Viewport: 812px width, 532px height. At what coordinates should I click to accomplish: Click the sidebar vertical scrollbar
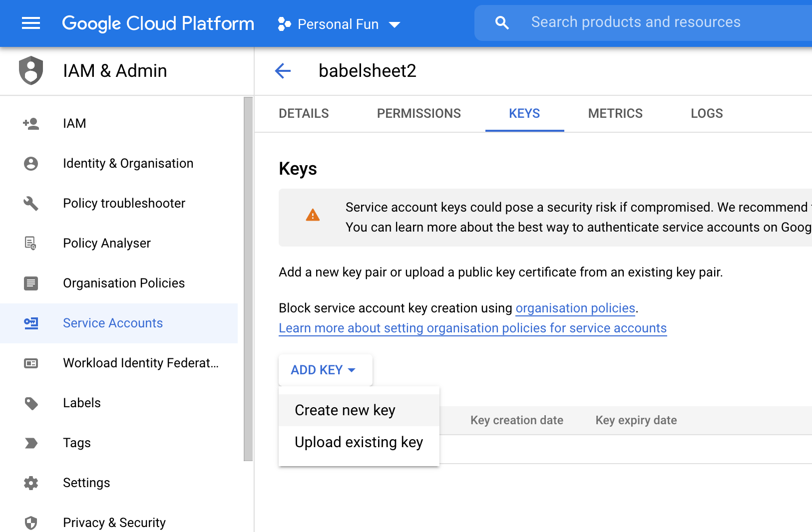pyautogui.click(x=248, y=279)
